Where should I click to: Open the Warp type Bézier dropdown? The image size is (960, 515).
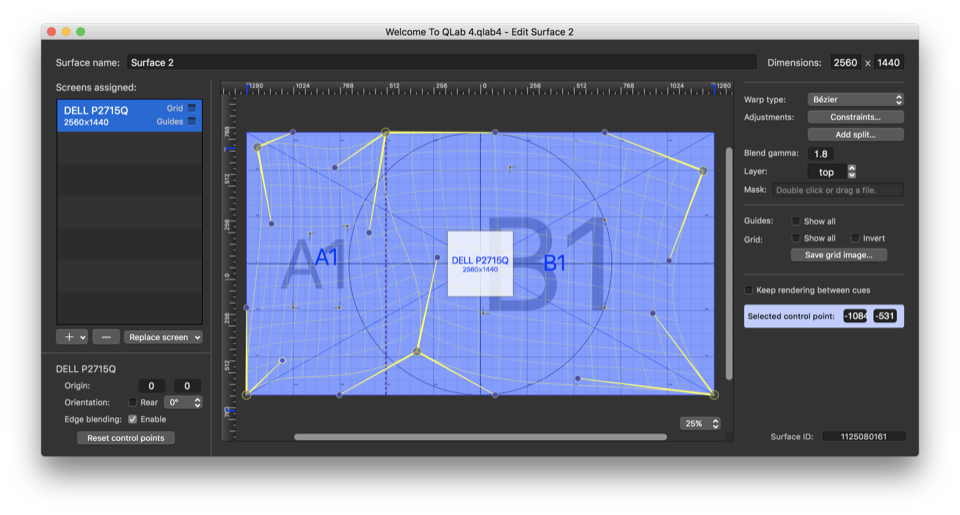(855, 100)
